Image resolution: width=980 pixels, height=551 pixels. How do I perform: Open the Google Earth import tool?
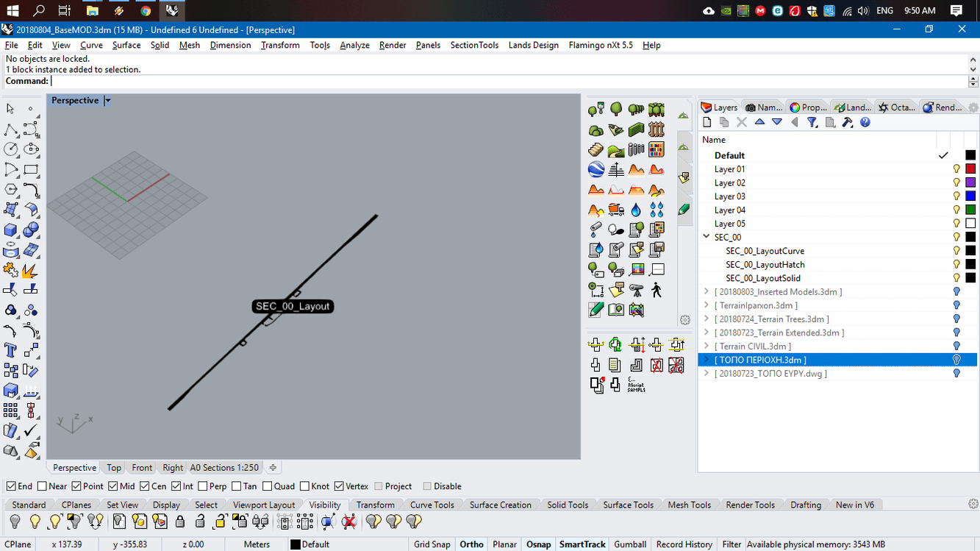[595, 168]
